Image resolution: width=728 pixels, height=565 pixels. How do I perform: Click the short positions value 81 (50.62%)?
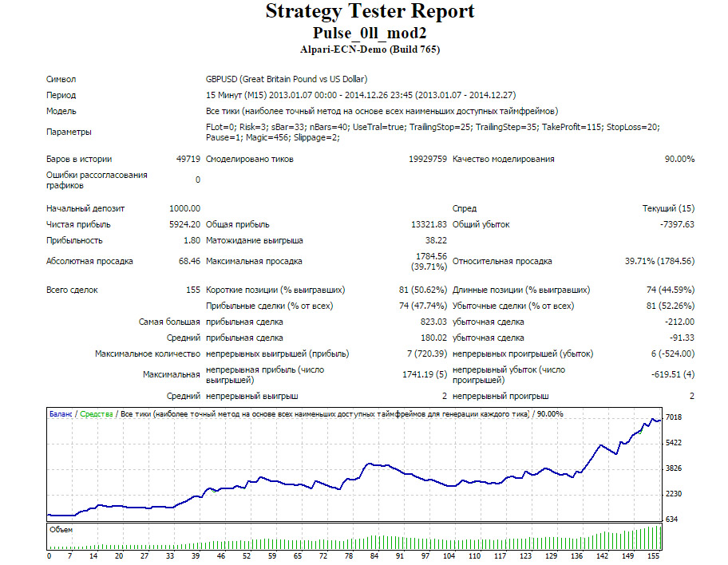423,290
